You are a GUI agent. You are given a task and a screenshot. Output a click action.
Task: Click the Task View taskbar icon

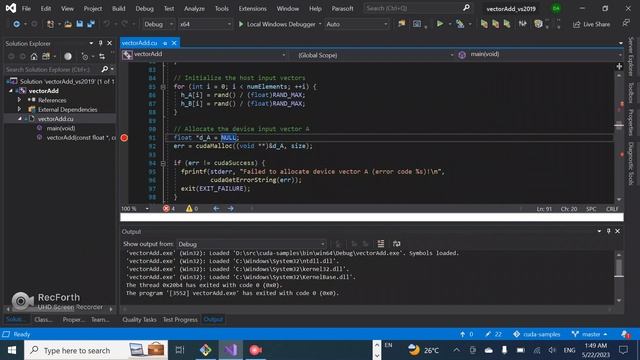180,350
